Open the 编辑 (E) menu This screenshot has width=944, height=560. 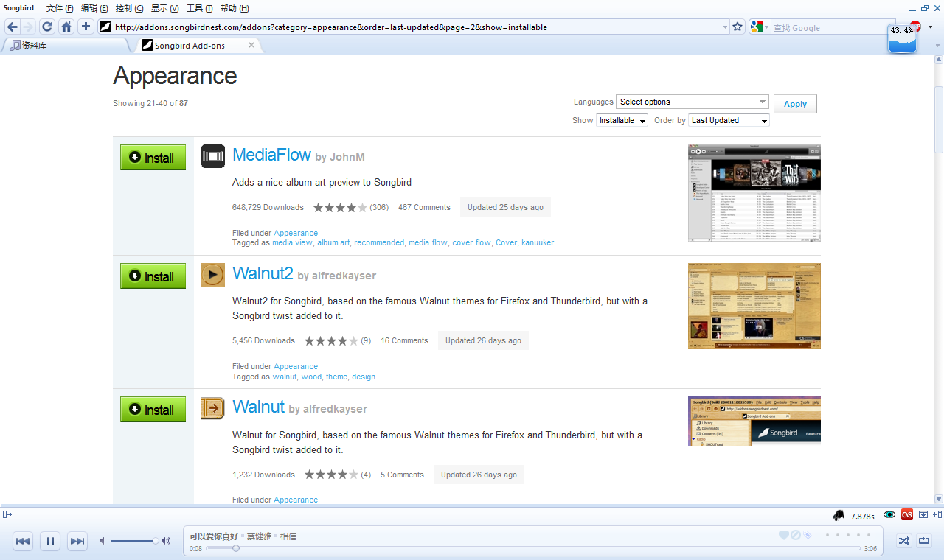94,8
